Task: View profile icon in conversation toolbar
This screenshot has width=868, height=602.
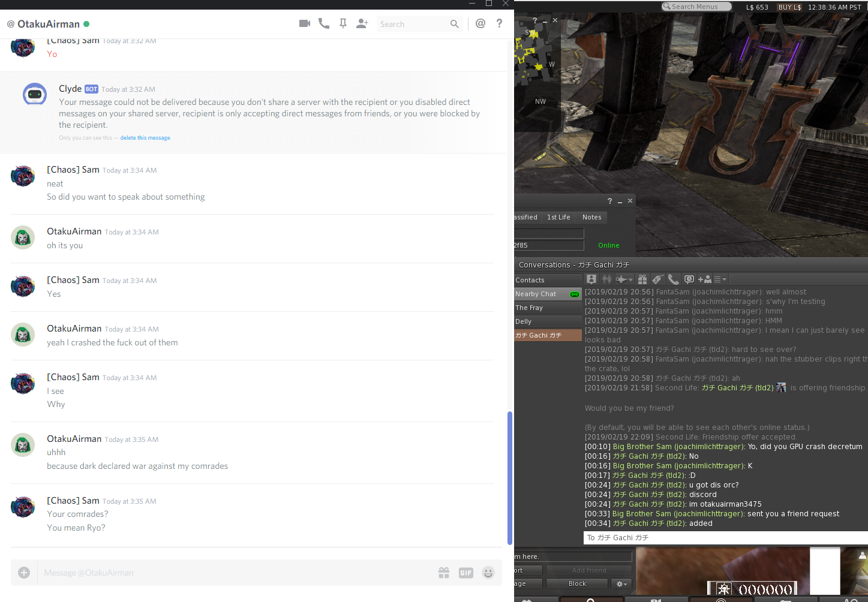Action: 591,279
